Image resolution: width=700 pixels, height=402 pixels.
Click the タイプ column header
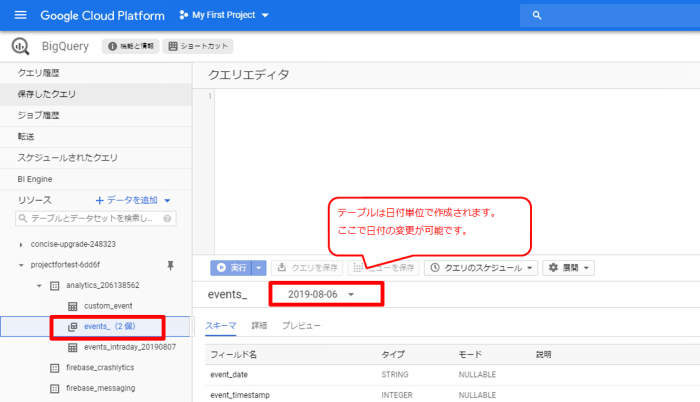[x=393, y=355]
